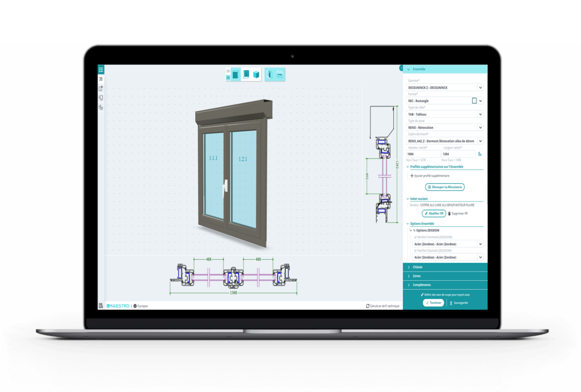Click the window handle in 3D model
Image resolution: width=581 pixels, height=392 pixels.
coord(225,188)
